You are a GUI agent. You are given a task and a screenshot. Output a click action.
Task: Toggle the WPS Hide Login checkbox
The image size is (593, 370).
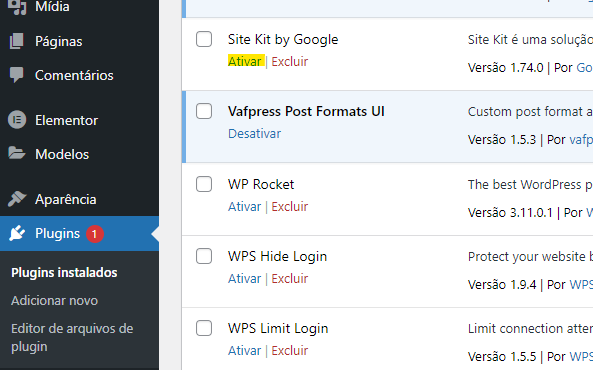[204, 256]
